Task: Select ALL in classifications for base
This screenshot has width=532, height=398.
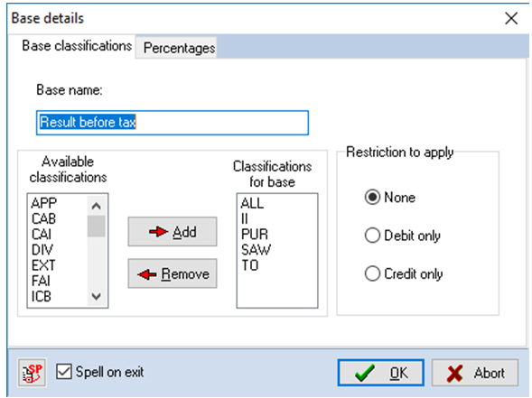Action: pyautogui.click(x=252, y=203)
